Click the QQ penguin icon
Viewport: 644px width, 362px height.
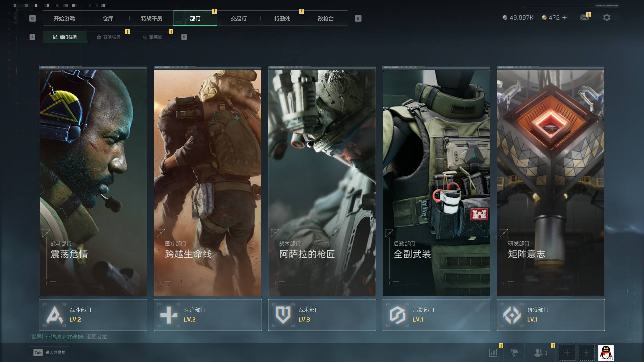(606, 353)
